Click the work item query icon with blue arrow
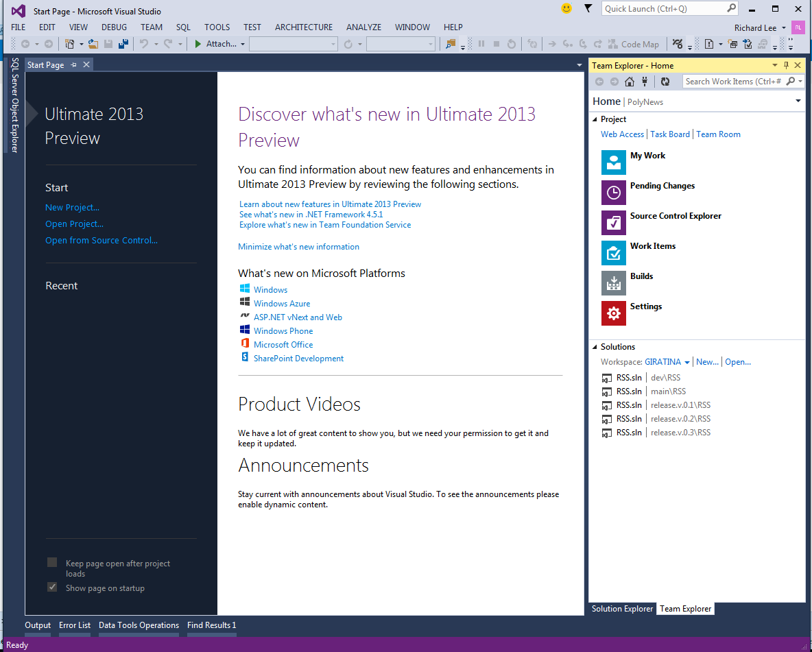812x652 pixels. [748, 44]
